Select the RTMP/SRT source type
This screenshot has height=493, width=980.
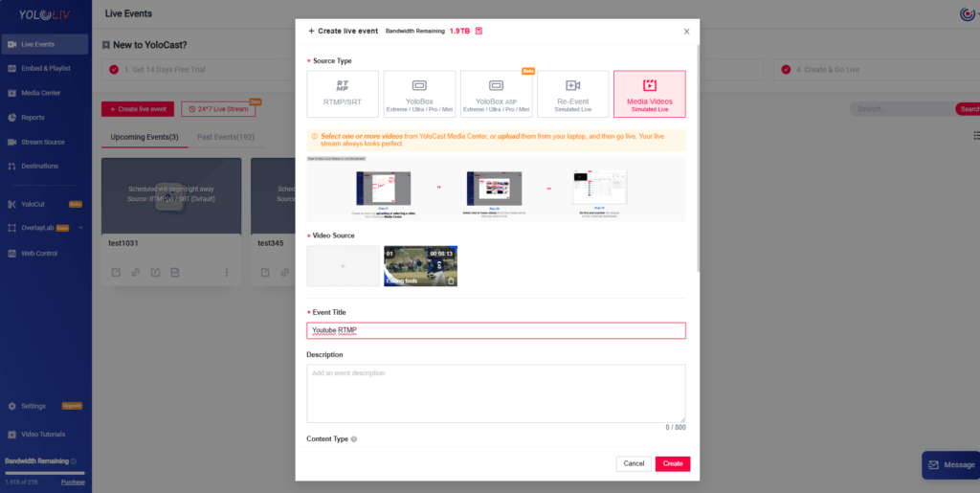point(343,94)
